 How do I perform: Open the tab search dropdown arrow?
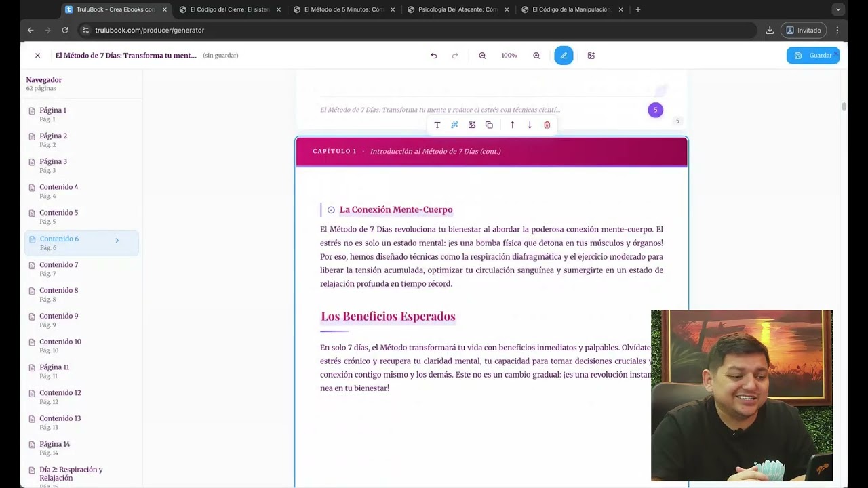coord(838,9)
